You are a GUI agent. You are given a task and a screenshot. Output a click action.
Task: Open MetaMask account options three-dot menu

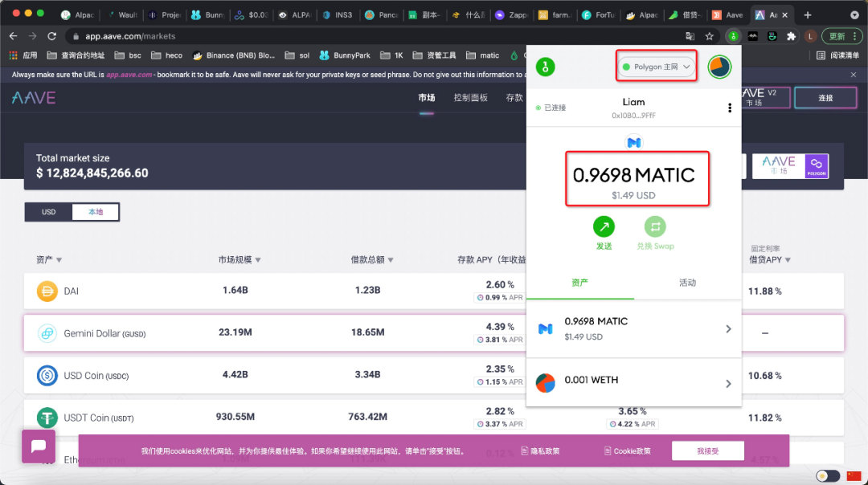coord(729,107)
